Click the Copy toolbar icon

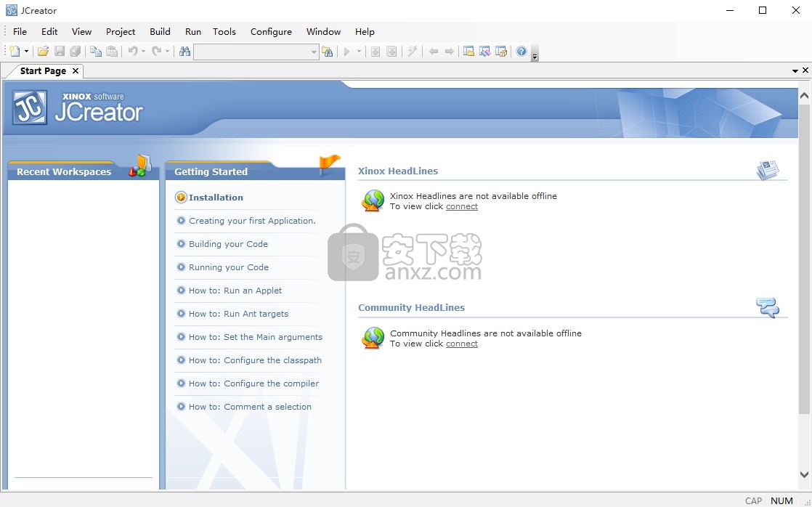click(96, 52)
